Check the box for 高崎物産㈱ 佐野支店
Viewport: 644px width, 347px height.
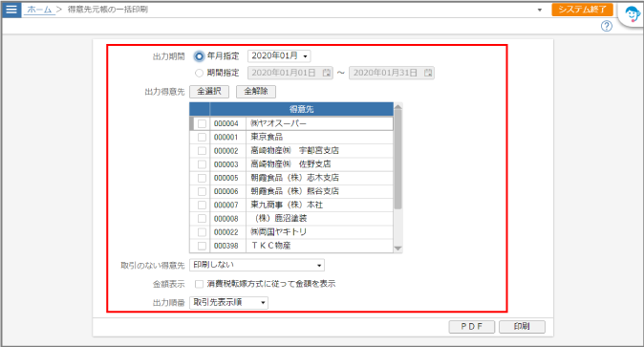[x=202, y=164]
